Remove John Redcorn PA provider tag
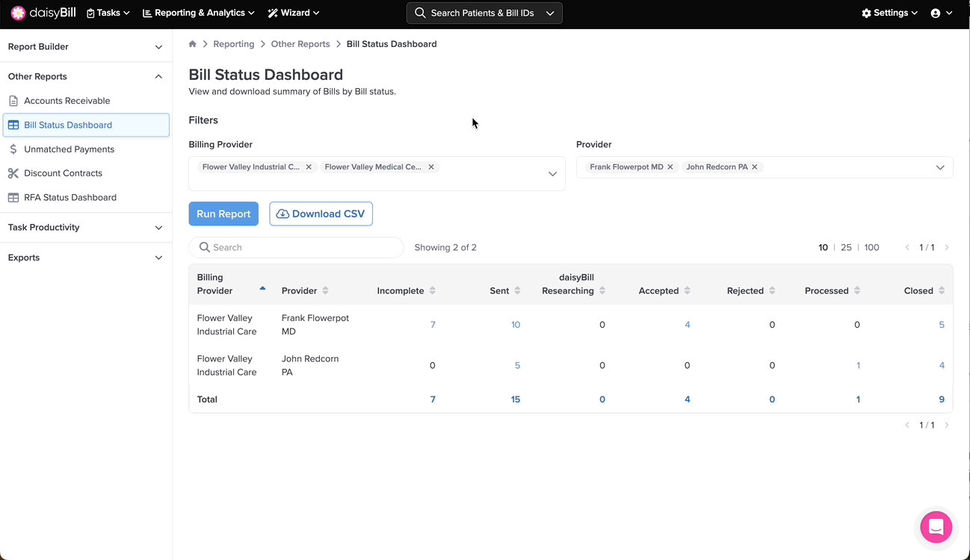970x560 pixels. pos(755,167)
